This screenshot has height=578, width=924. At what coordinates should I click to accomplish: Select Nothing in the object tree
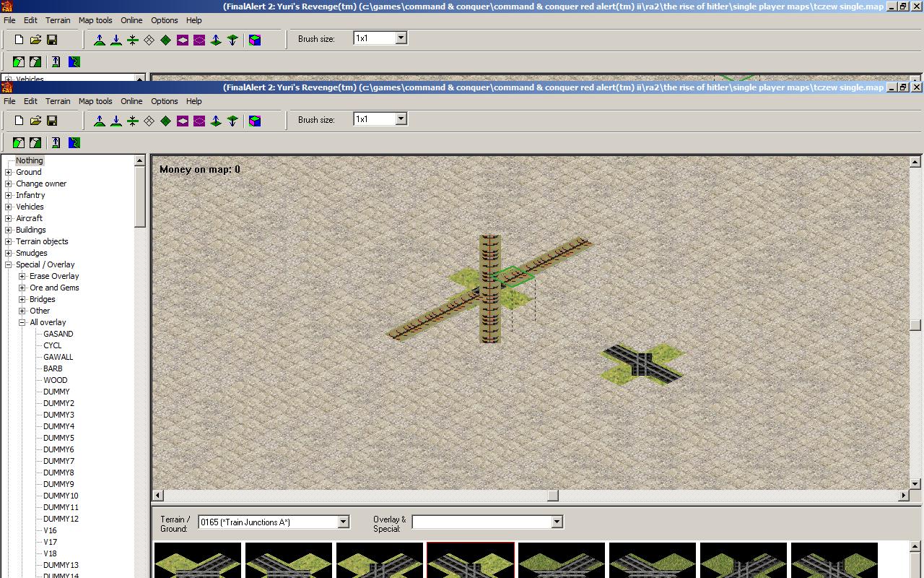[x=30, y=160]
